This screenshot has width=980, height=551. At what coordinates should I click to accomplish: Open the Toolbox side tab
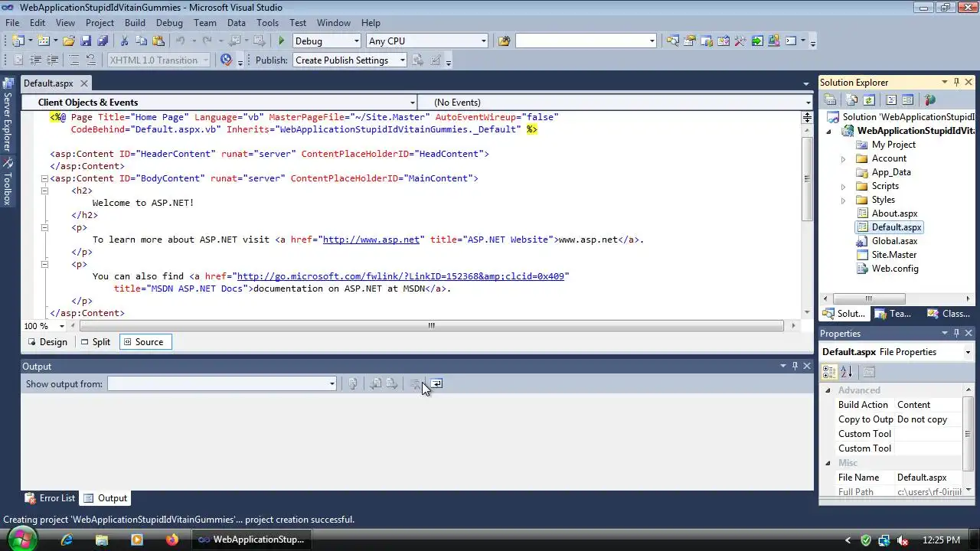[8, 182]
